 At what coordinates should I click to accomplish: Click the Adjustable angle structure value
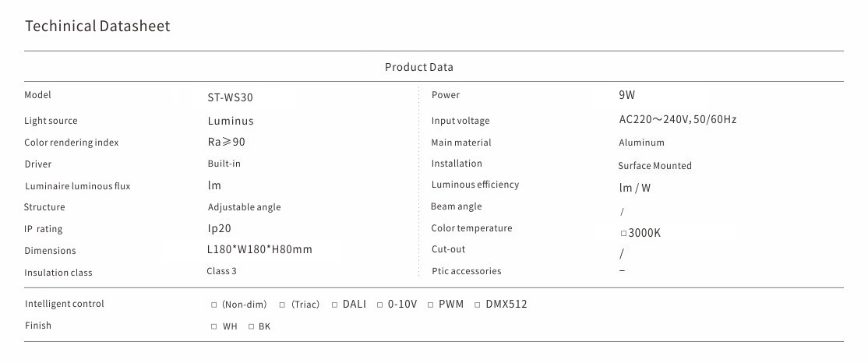244,207
